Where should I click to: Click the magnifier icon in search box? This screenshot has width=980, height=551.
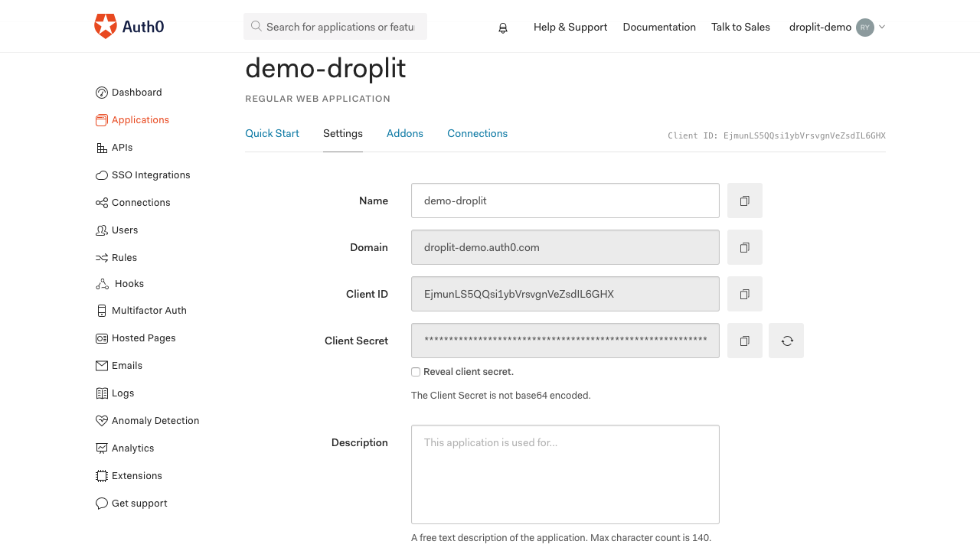256,26
